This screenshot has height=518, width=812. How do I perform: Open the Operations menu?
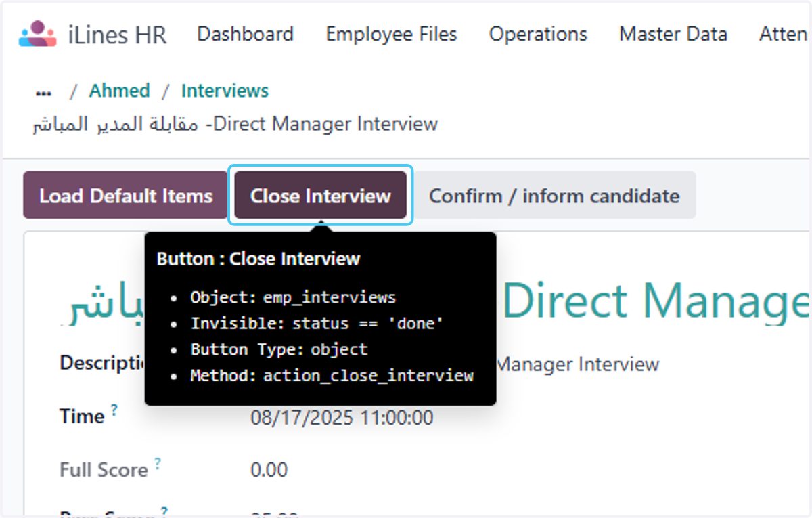tap(538, 34)
